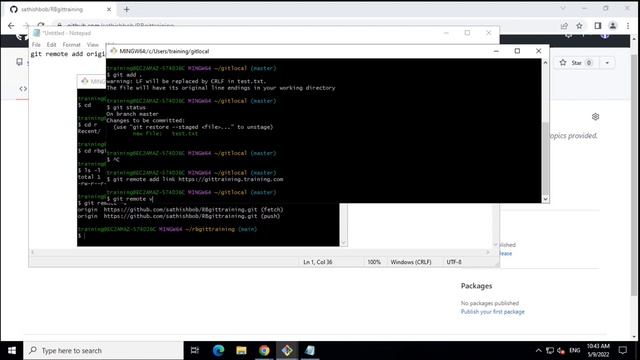Click the origin (push) URL line in rear terminal
Image resolution: width=640 pixels, height=360 pixels.
179,216
